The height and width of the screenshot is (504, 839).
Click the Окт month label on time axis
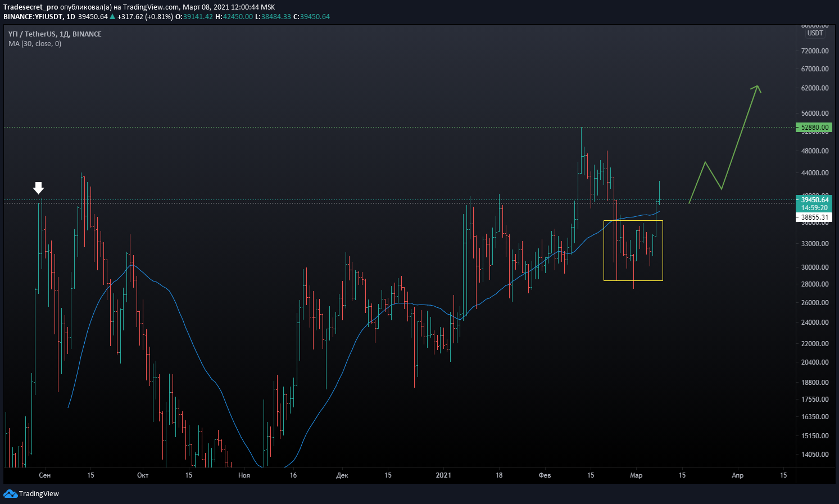tap(143, 475)
